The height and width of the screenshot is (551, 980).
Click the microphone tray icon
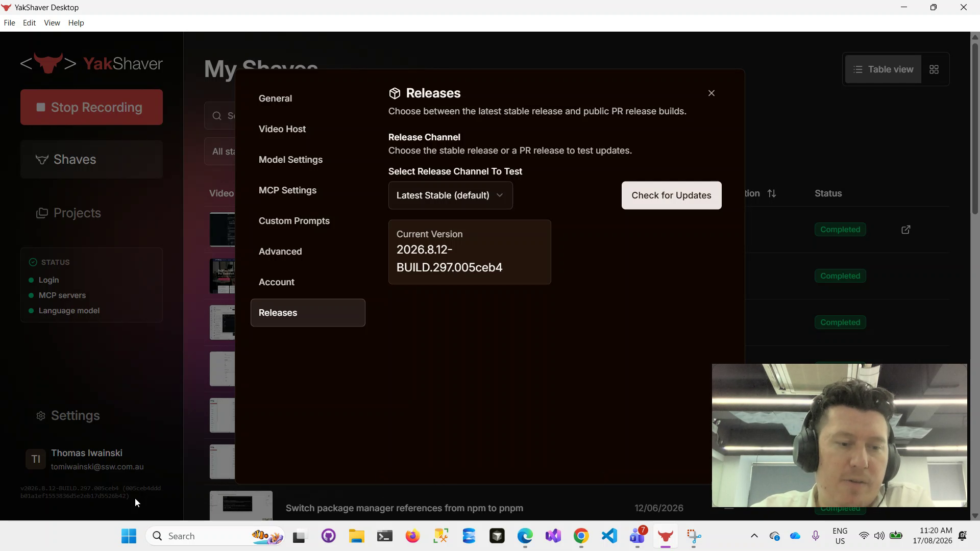pos(816,536)
